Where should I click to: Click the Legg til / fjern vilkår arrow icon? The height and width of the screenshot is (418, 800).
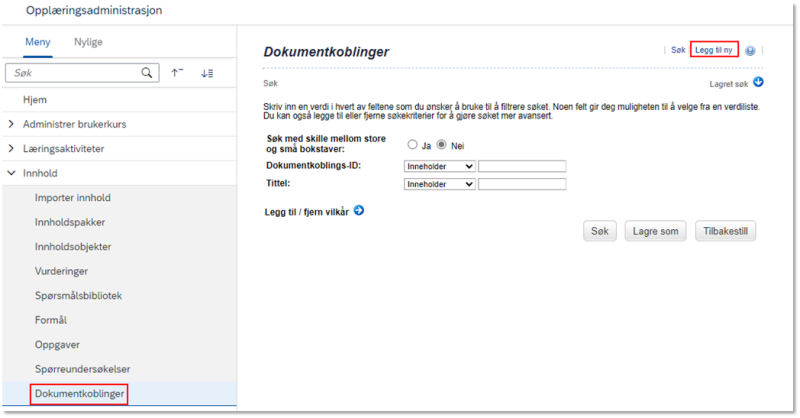(359, 210)
